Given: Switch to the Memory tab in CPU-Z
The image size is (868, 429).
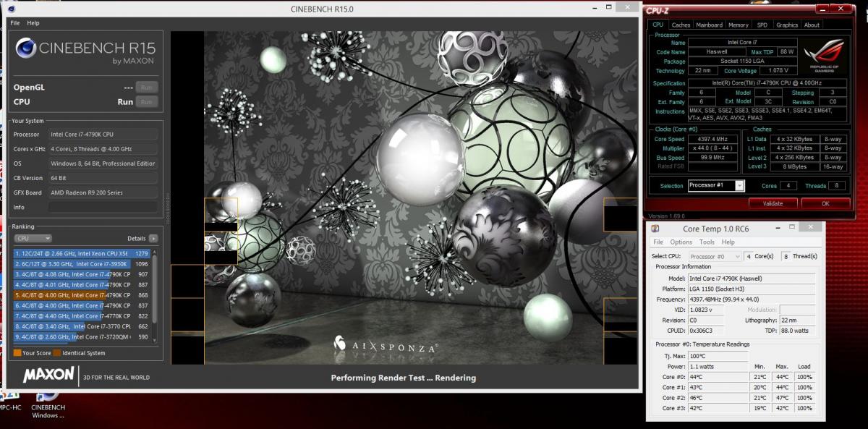Looking at the screenshot, I should point(739,25).
